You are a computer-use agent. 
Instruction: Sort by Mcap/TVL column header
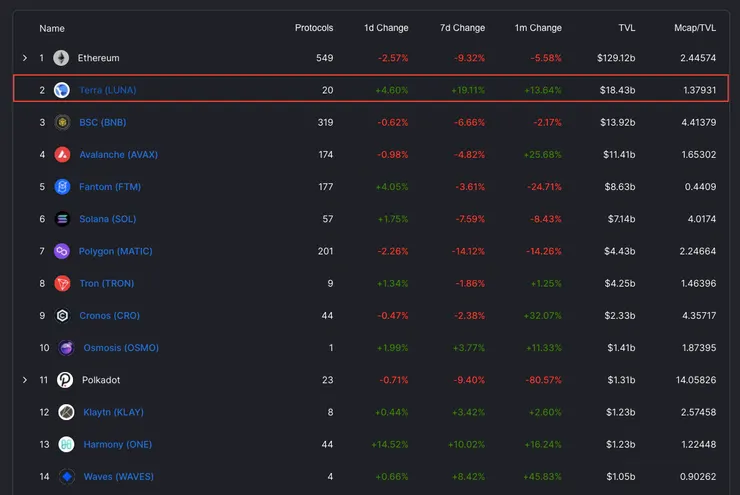pyautogui.click(x=694, y=28)
